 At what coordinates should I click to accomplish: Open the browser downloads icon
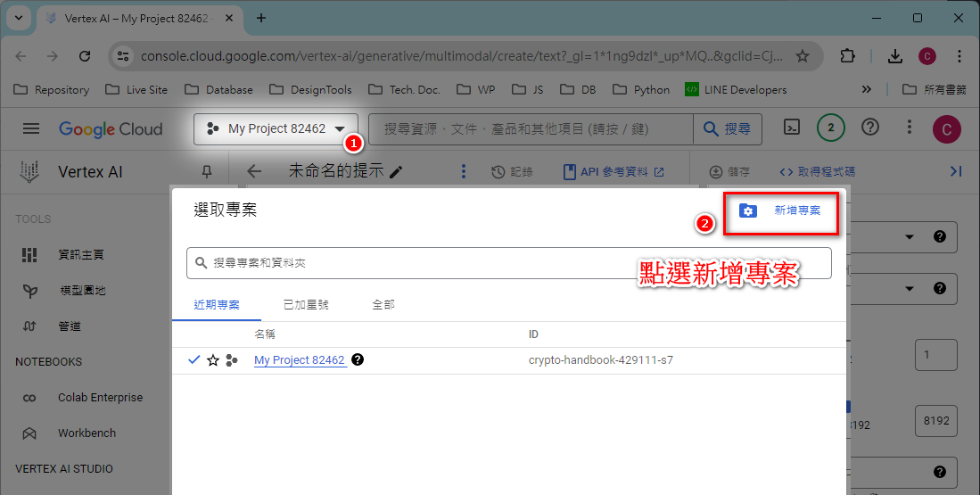(895, 56)
